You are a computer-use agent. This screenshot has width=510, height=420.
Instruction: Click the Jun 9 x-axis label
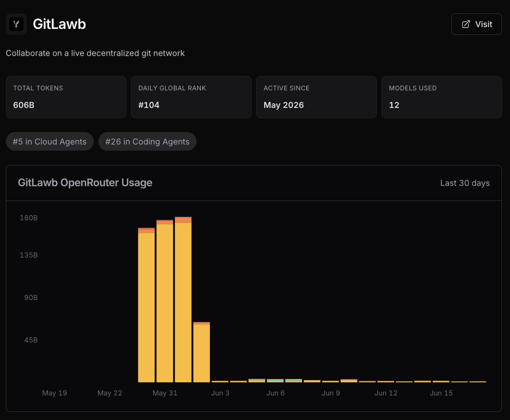click(x=331, y=393)
